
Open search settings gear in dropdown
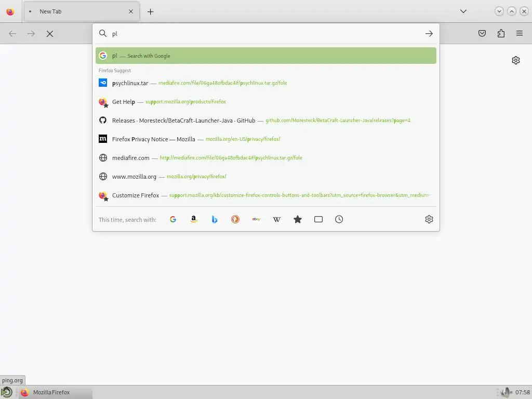pyautogui.click(x=429, y=220)
